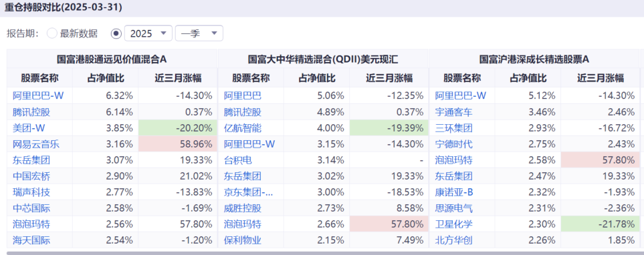Image resolution: width=644 pixels, height=255 pixels.
Task: Open the 2025 year dropdown
Action: coord(148,33)
